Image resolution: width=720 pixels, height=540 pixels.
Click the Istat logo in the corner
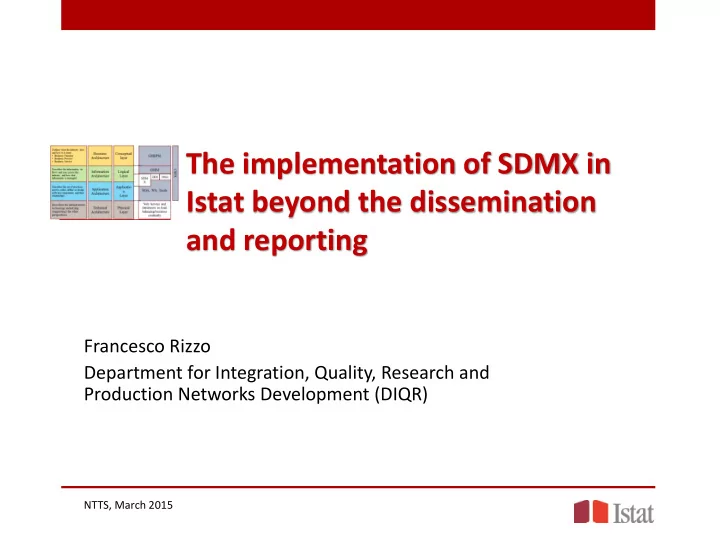(x=613, y=512)
